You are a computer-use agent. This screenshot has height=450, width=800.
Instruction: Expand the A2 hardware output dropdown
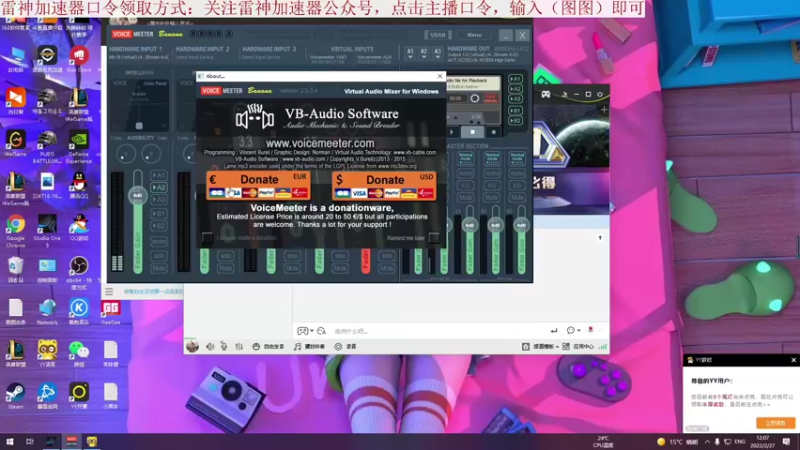point(423,53)
